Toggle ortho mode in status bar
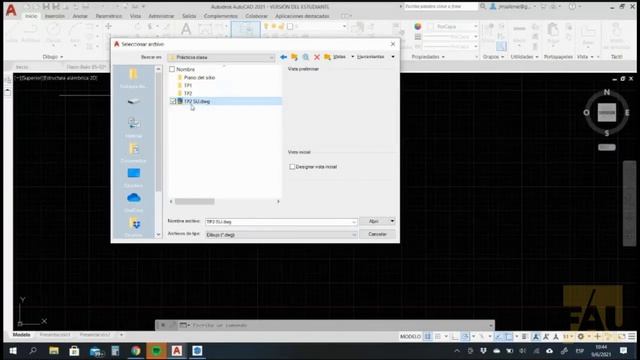 pos(455,336)
